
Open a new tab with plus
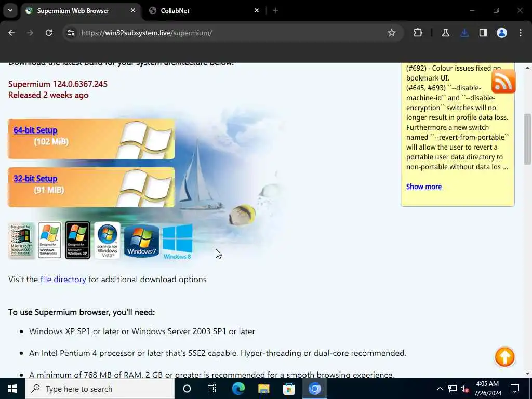click(275, 10)
